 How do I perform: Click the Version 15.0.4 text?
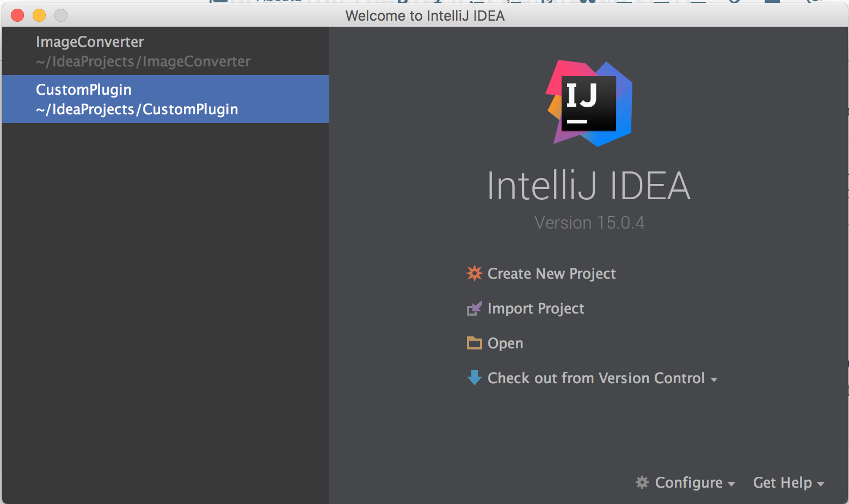589,223
